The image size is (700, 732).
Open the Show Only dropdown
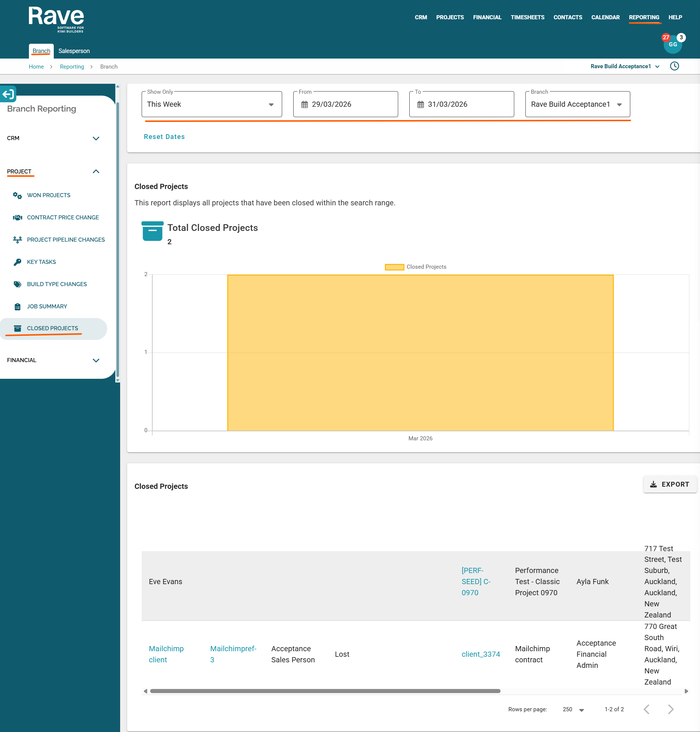211,105
